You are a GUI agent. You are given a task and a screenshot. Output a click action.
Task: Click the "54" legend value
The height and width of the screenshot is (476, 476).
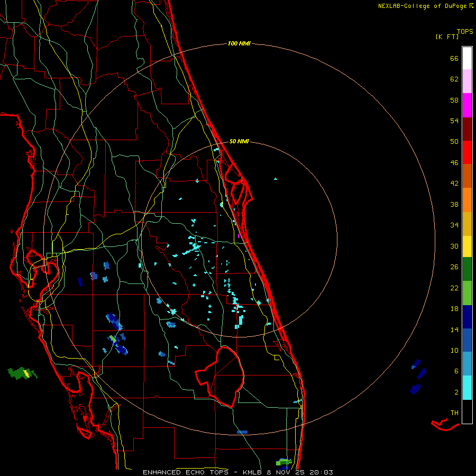click(x=454, y=121)
